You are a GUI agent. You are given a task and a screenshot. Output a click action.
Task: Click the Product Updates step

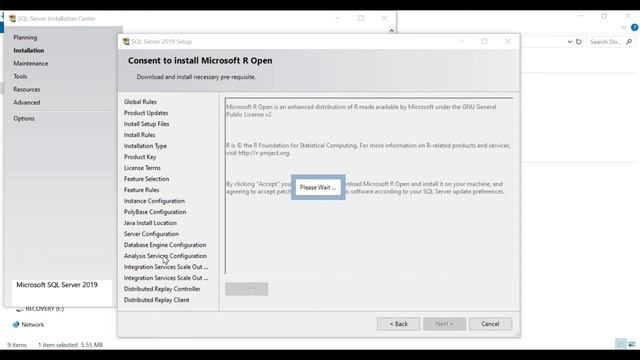(146, 113)
